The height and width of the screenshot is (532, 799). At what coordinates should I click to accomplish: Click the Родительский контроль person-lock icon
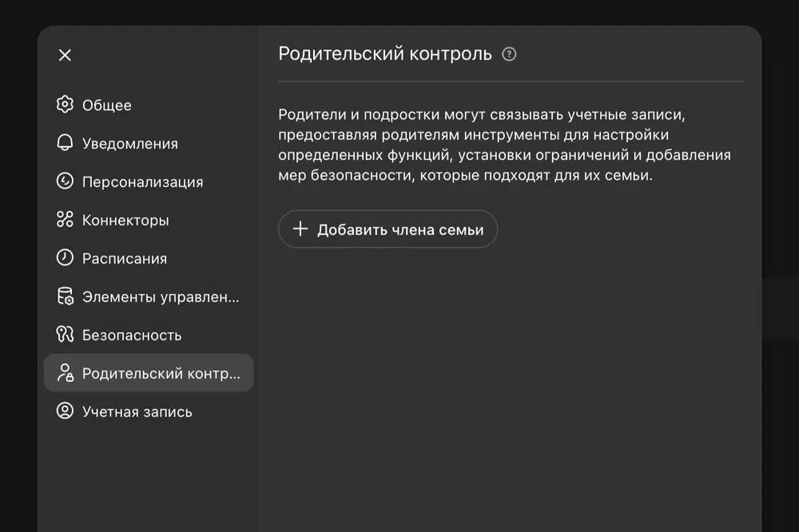coord(65,373)
